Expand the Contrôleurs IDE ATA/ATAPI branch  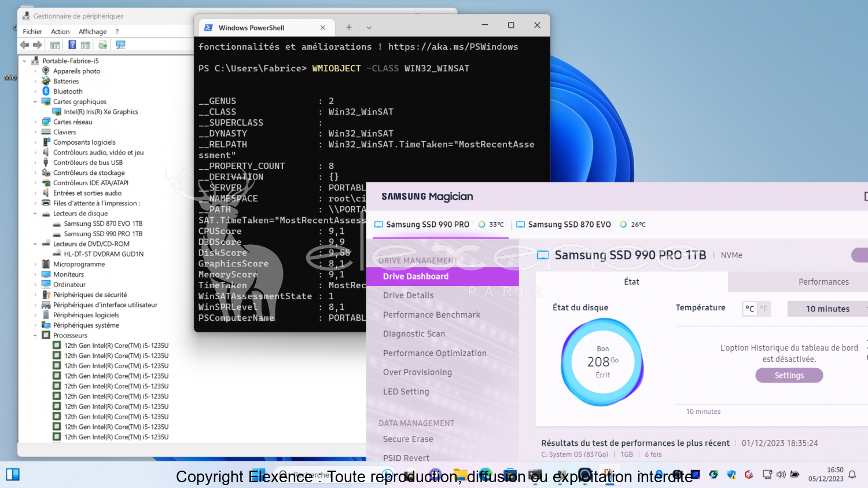(x=35, y=183)
